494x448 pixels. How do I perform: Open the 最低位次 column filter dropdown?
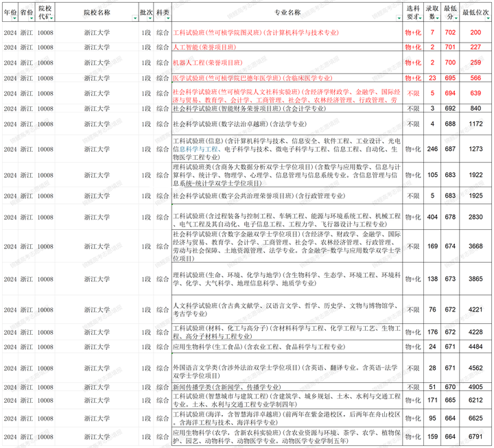[x=488, y=19]
